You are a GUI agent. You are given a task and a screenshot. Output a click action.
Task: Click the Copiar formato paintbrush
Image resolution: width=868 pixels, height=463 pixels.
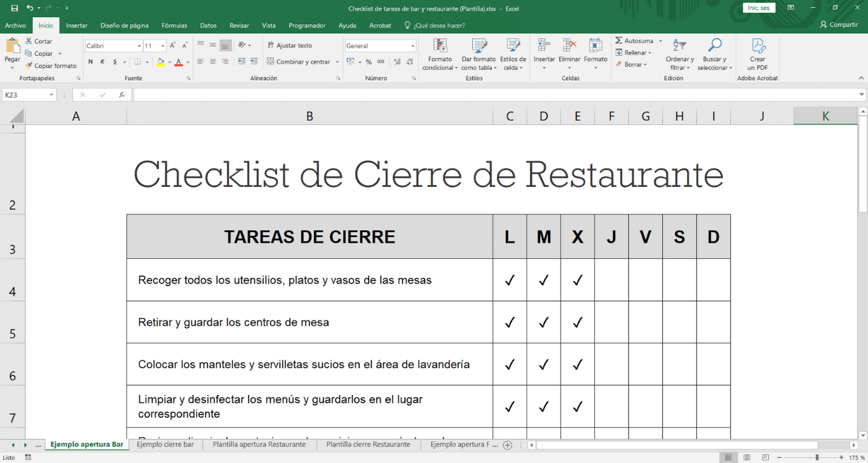29,66
